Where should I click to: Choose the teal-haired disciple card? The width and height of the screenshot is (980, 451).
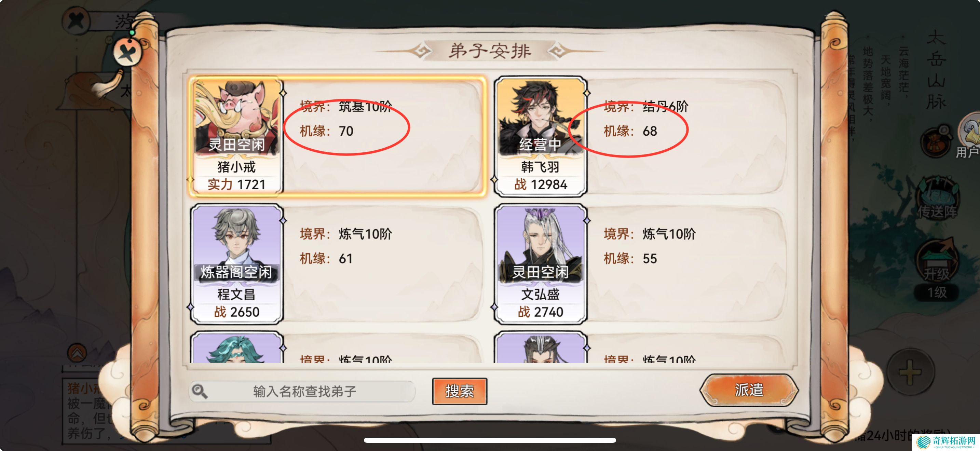coord(237,347)
